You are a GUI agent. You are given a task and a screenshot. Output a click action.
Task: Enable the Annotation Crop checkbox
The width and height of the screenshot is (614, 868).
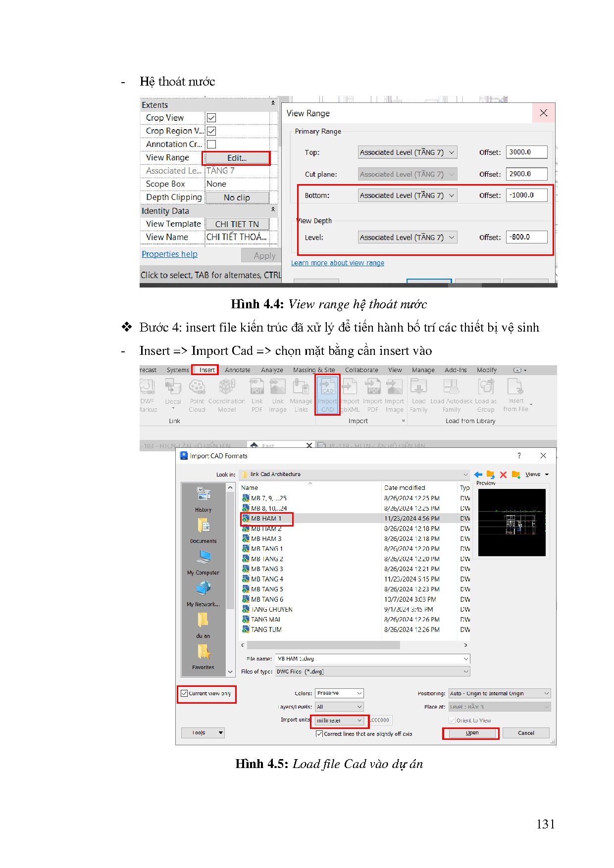tap(211, 144)
